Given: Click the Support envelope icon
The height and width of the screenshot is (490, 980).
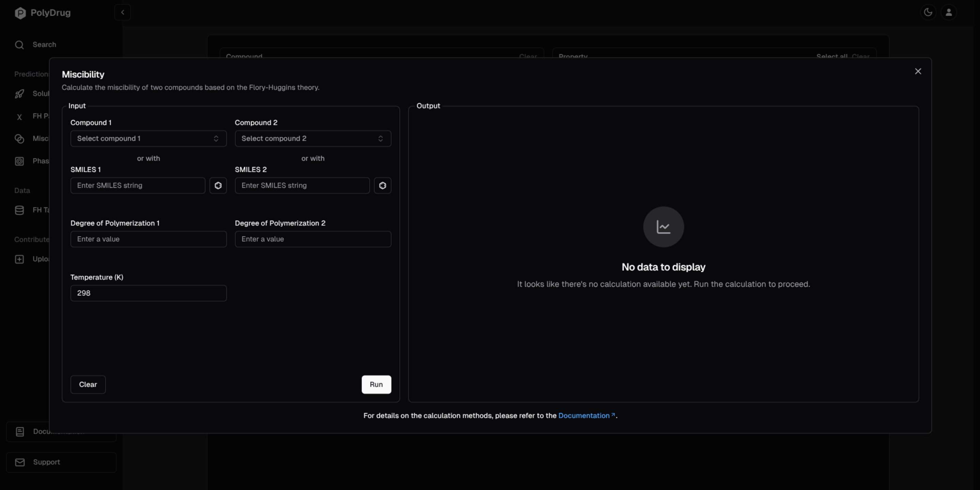Looking at the screenshot, I should (x=20, y=462).
